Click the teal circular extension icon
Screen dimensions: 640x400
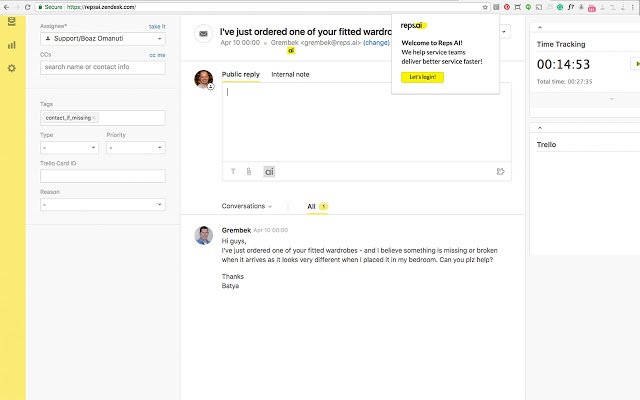pyautogui.click(x=560, y=7)
